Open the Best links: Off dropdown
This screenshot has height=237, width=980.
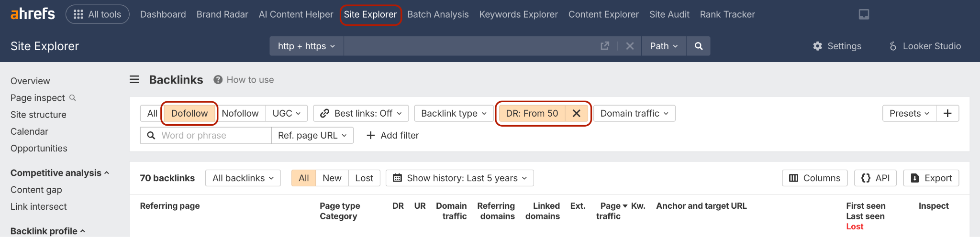(361, 113)
